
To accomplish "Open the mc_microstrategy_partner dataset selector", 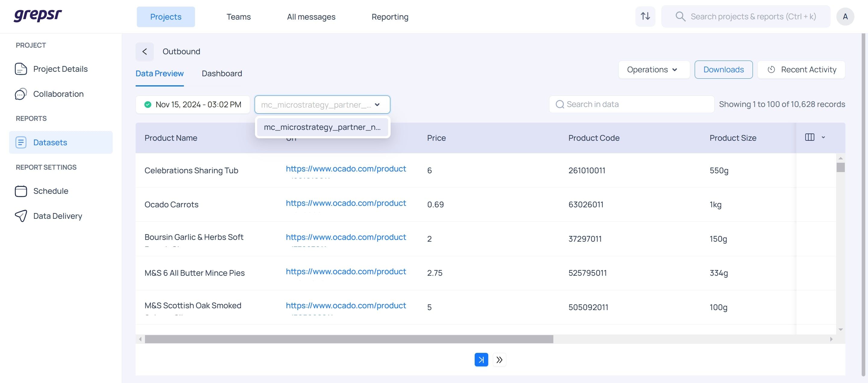I will (322, 105).
